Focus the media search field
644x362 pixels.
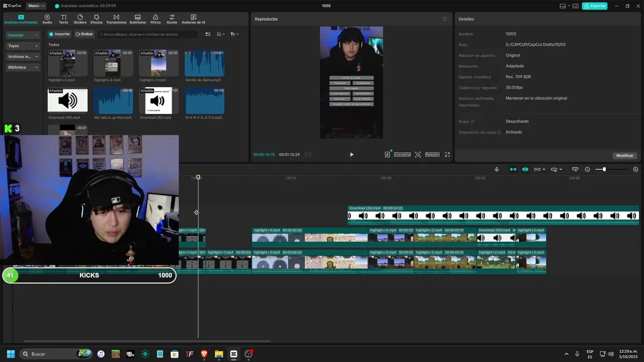[148, 34]
